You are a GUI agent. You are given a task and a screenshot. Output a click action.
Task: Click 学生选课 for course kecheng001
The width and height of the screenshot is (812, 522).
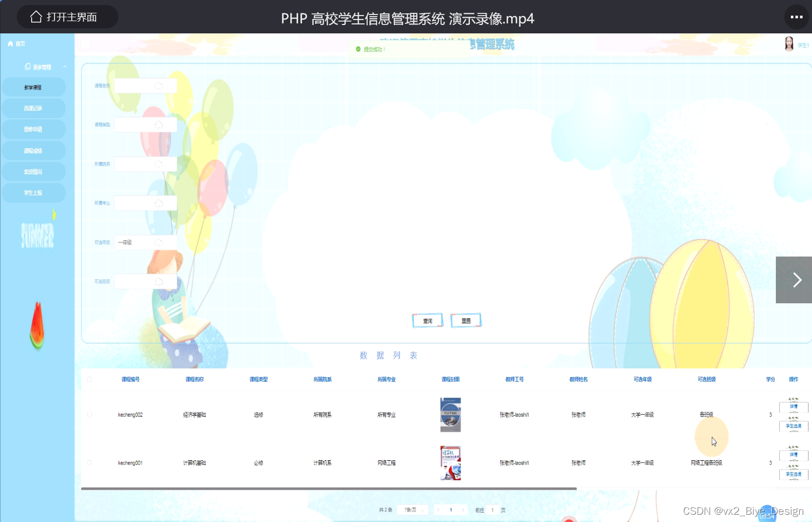tap(794, 475)
